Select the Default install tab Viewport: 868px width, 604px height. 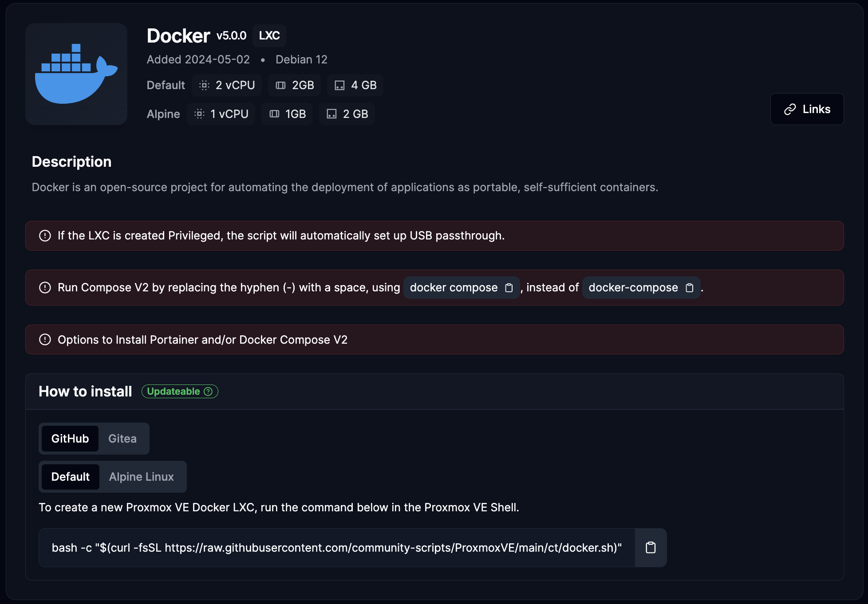(70, 477)
